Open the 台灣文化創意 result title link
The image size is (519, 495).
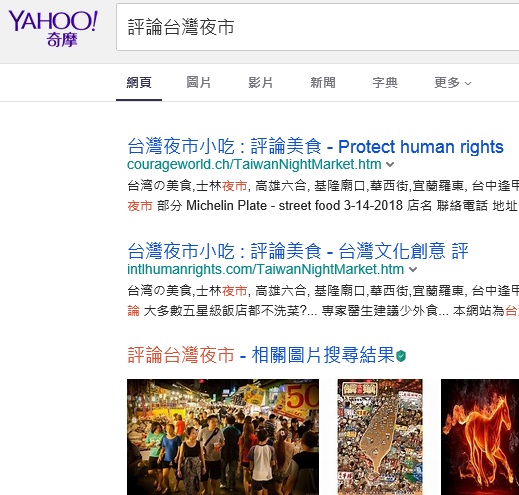click(298, 251)
